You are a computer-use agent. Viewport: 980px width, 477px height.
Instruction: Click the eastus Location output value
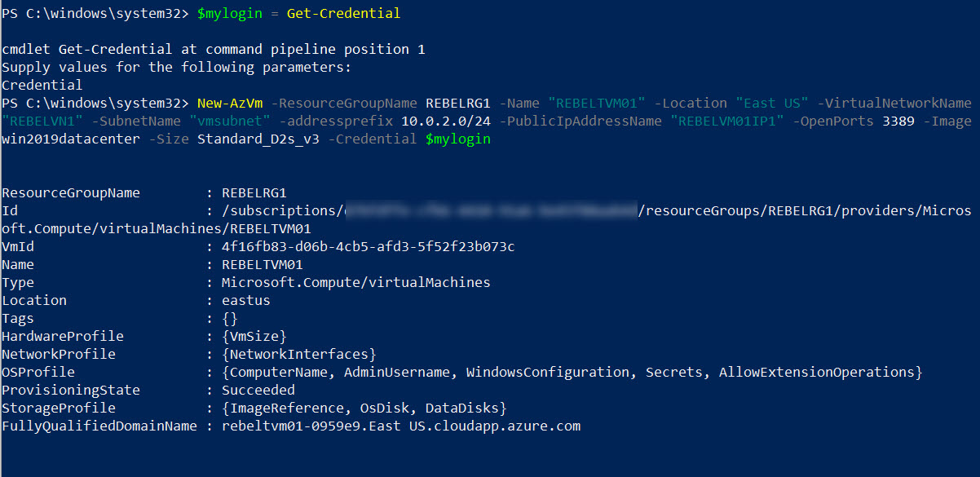[x=245, y=300]
